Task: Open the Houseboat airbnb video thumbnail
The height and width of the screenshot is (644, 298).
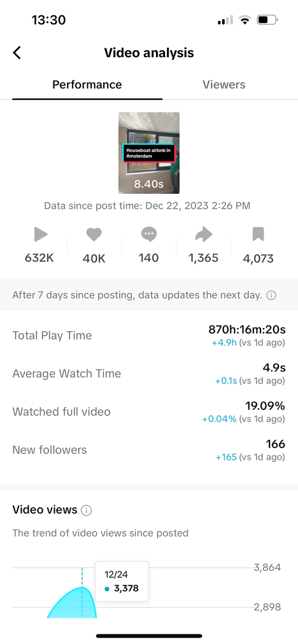Action: [x=149, y=153]
